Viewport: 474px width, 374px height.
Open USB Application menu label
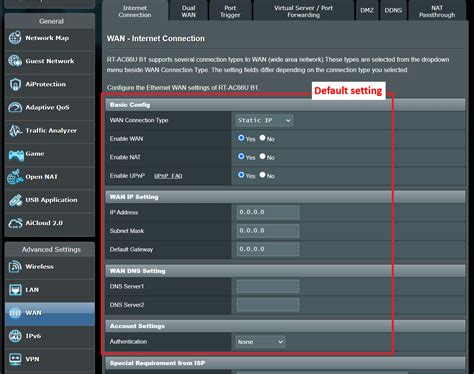tap(51, 200)
